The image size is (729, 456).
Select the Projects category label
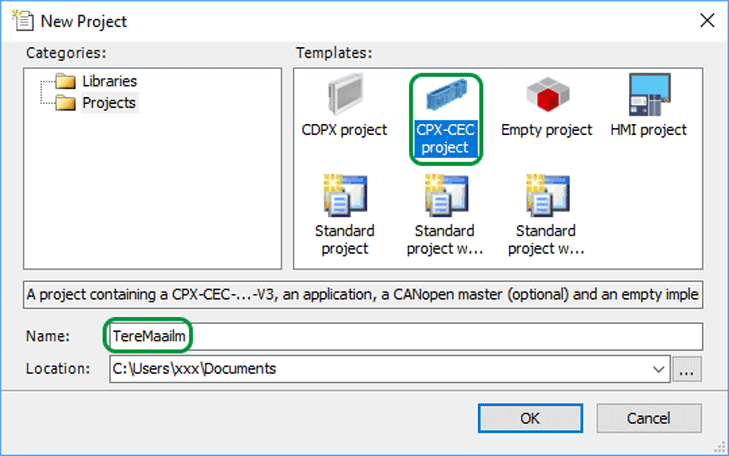point(109,103)
